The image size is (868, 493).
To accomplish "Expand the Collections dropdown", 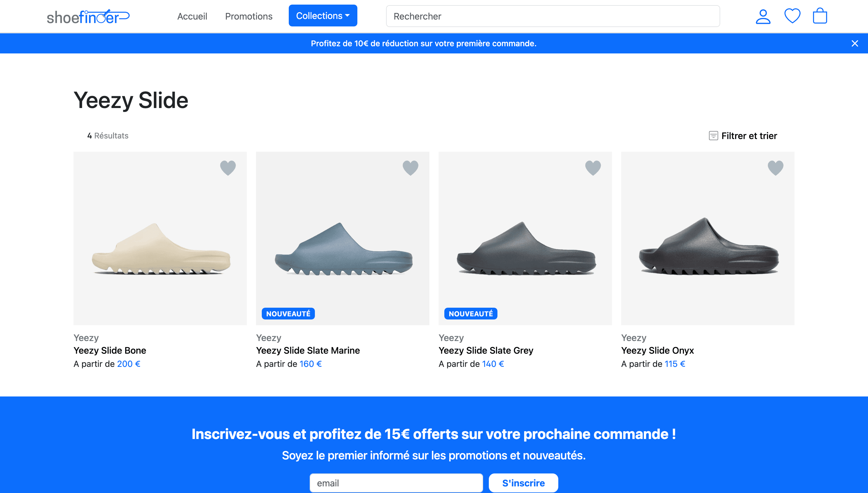I will pyautogui.click(x=323, y=16).
